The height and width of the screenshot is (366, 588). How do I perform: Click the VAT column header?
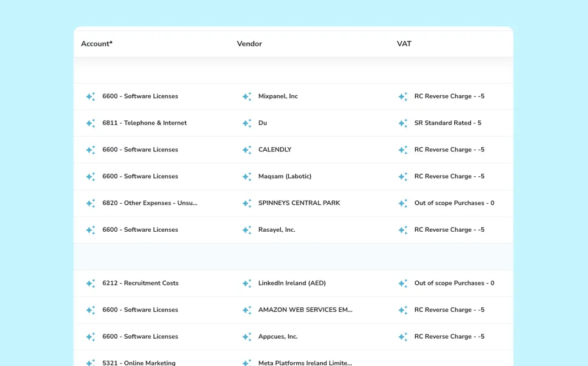click(404, 43)
